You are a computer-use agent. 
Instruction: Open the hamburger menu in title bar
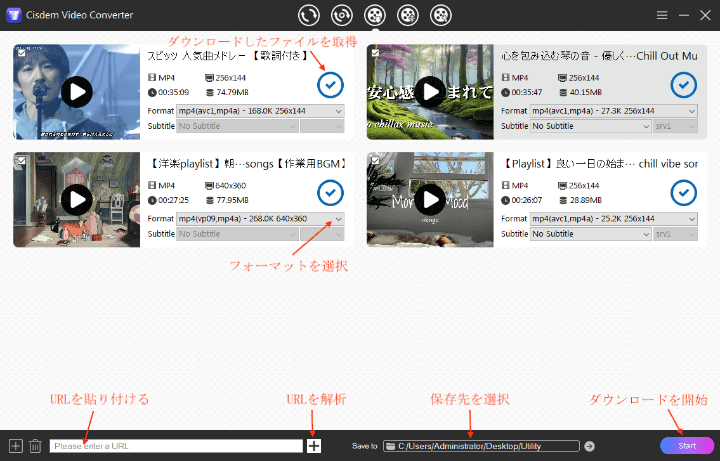point(662,16)
